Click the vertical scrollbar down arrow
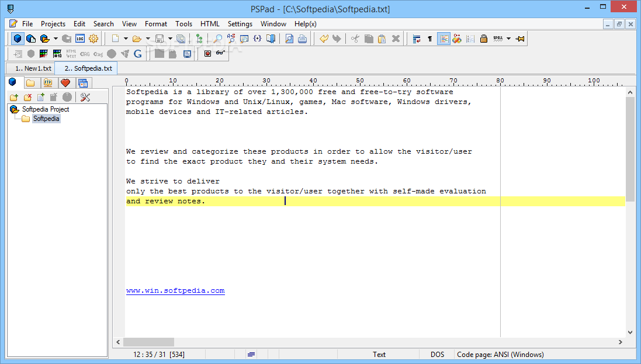Viewport: 641px width, 364px height. coord(630,332)
